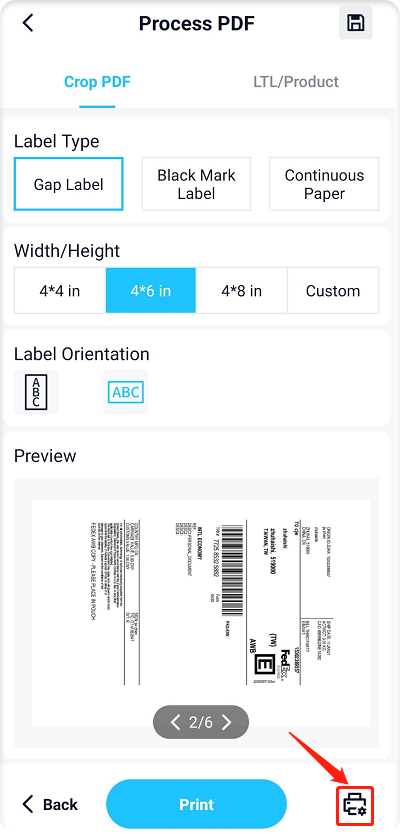400x834 pixels.
Task: Go to previous preview page arrow
Action: click(x=176, y=722)
